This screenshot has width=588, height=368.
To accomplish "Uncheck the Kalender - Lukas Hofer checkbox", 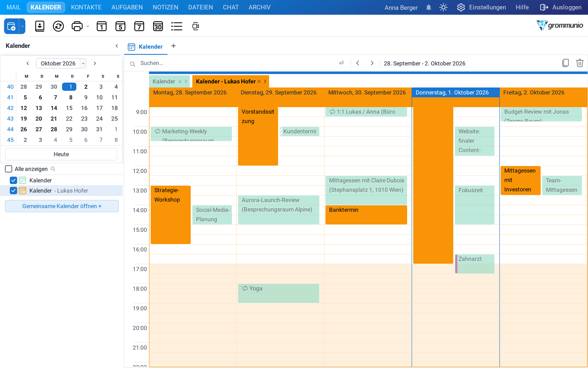I will 13,191.
